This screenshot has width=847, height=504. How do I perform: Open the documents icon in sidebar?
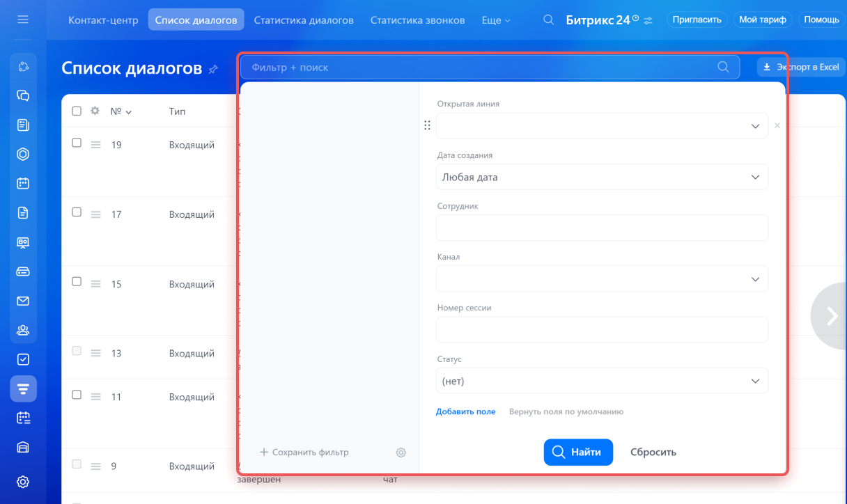point(23,212)
